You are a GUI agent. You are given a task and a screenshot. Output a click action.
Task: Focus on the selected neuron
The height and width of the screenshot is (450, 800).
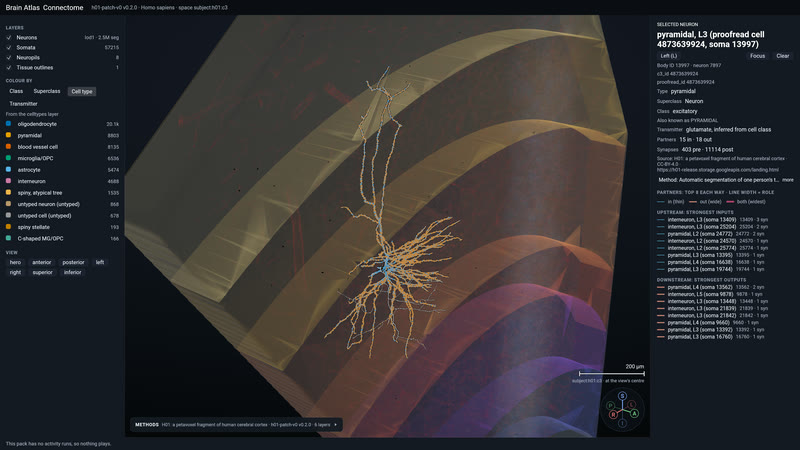tap(757, 56)
